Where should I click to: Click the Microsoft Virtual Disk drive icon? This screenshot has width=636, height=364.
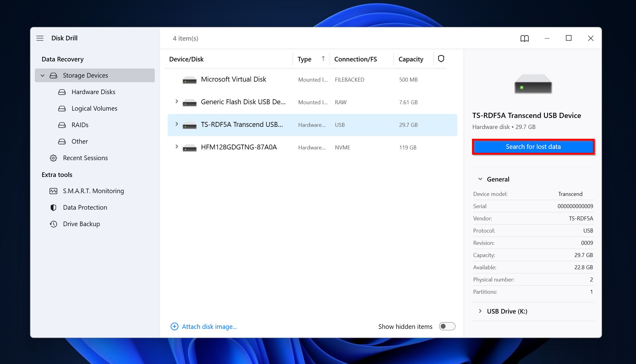pos(189,80)
